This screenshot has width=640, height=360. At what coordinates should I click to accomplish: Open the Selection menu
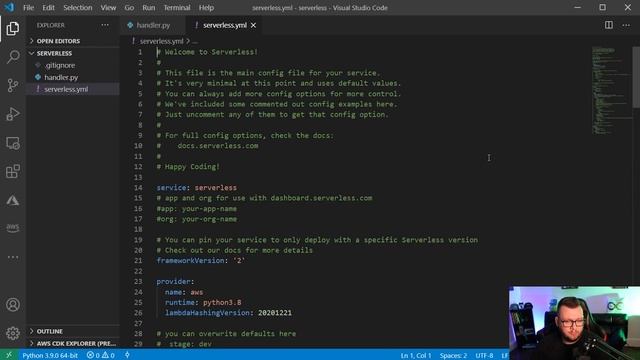point(78,8)
